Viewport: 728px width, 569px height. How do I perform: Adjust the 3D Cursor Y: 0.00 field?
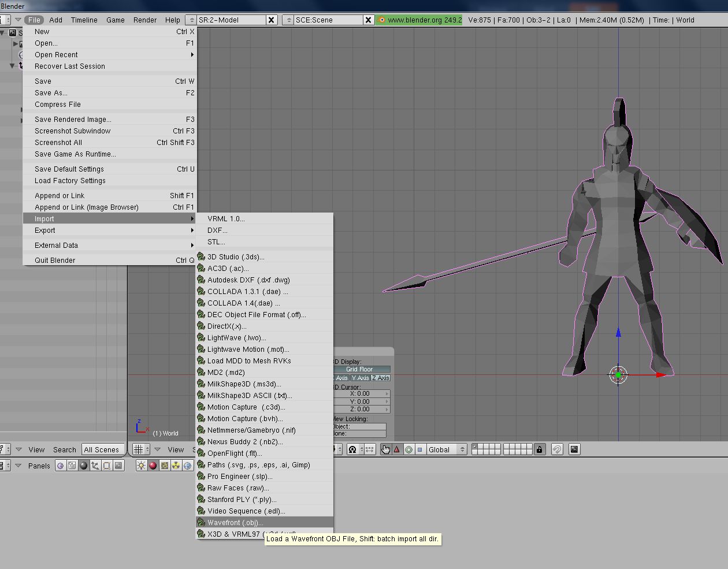click(x=362, y=401)
